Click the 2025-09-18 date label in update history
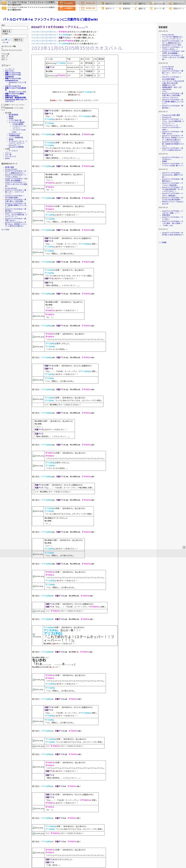The height and width of the screenshot is (868, 186). coord(163,63)
